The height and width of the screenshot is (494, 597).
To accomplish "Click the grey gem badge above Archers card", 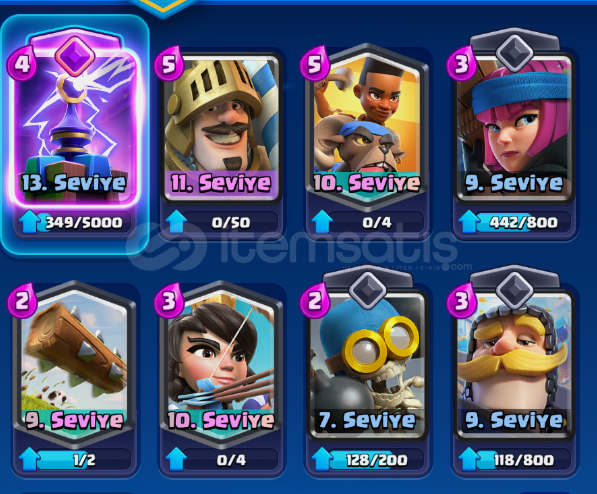I will pos(515,53).
